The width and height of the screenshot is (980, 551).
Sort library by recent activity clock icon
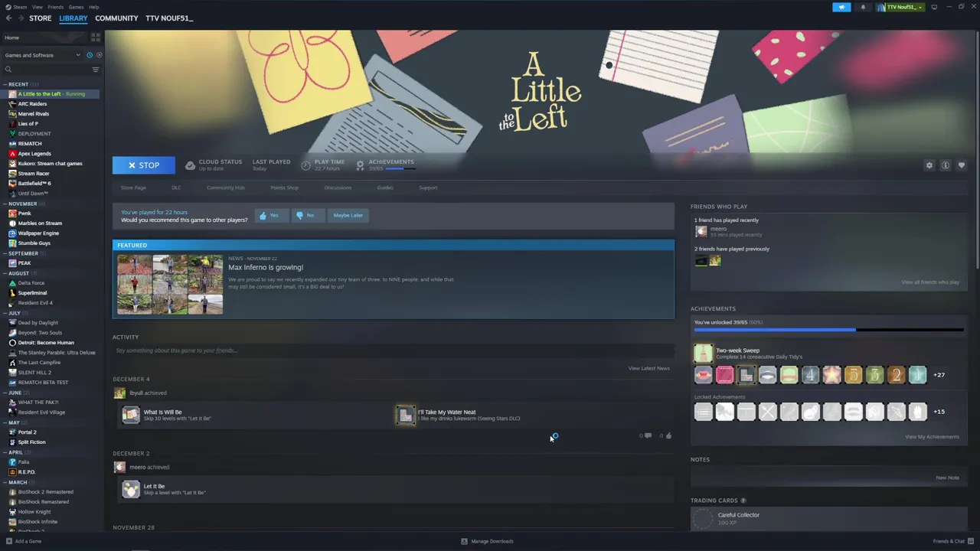tap(90, 55)
